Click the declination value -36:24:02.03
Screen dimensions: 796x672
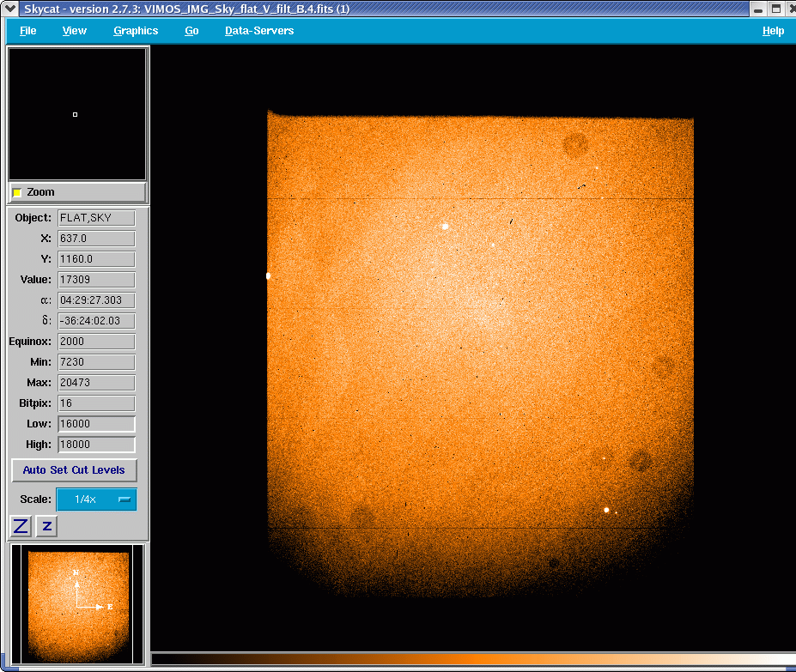tap(96, 321)
